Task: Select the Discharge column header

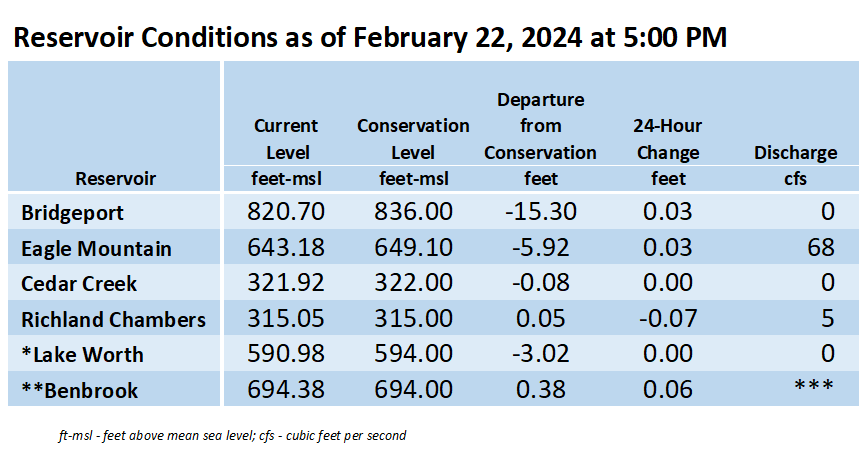Action: tap(795, 153)
